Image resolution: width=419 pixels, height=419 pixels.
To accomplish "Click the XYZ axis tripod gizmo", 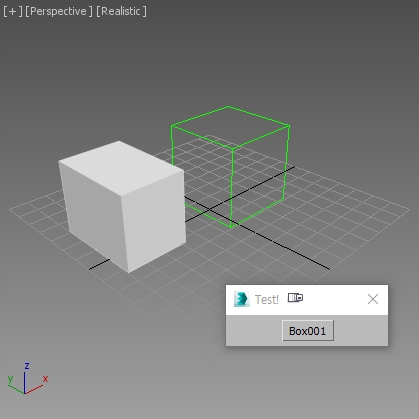I will click(27, 379).
